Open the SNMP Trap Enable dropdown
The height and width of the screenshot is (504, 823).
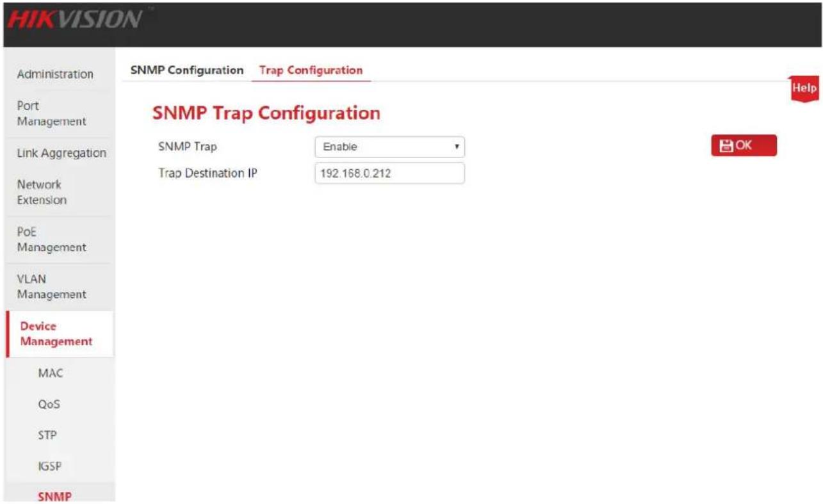pyautogui.click(x=389, y=147)
